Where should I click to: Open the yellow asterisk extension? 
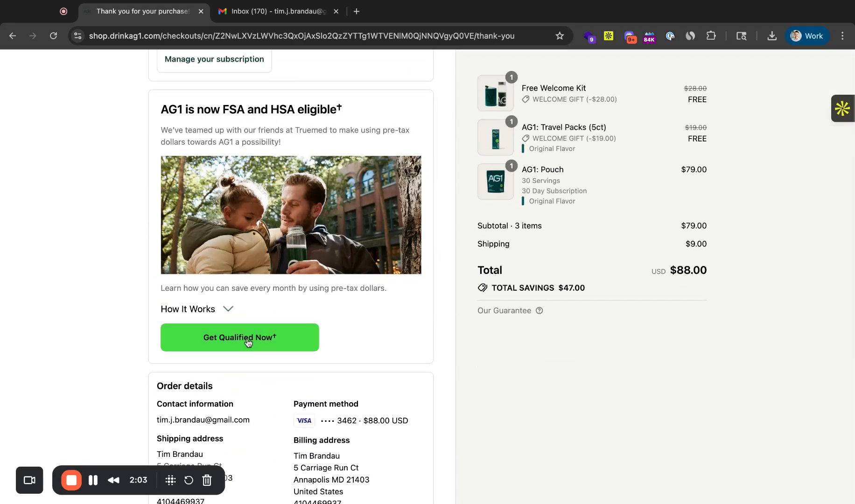pos(608,35)
